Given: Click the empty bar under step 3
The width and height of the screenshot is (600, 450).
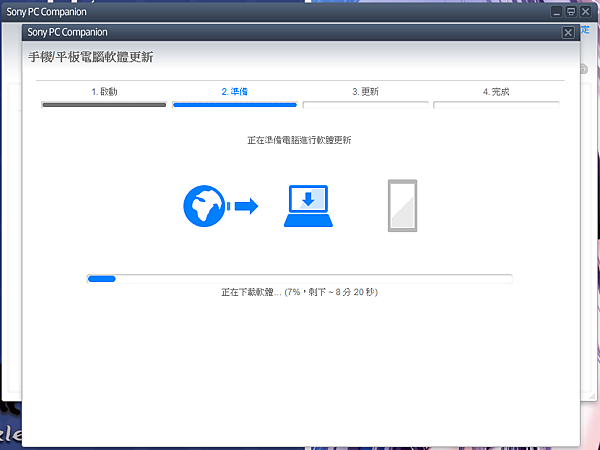Looking at the screenshot, I should [365, 105].
